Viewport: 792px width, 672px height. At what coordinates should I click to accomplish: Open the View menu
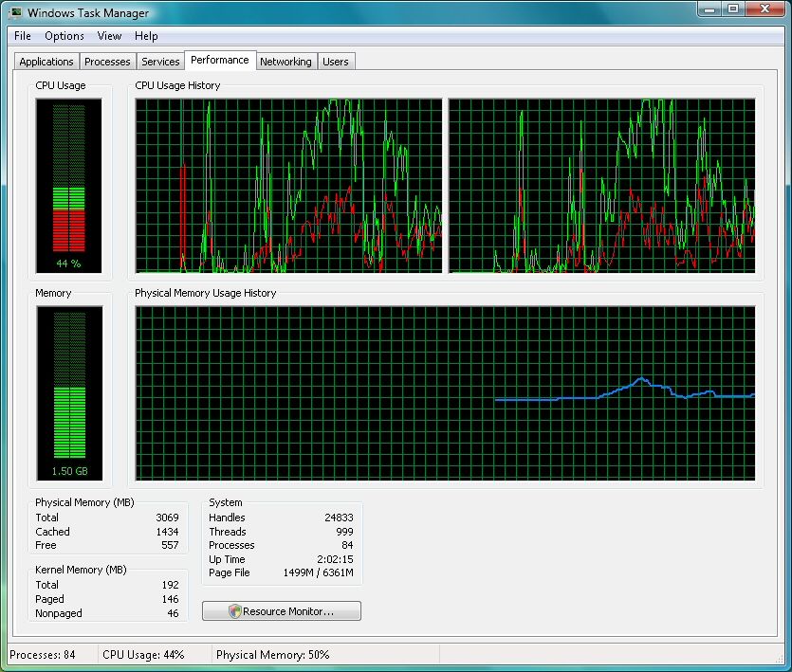pos(109,36)
